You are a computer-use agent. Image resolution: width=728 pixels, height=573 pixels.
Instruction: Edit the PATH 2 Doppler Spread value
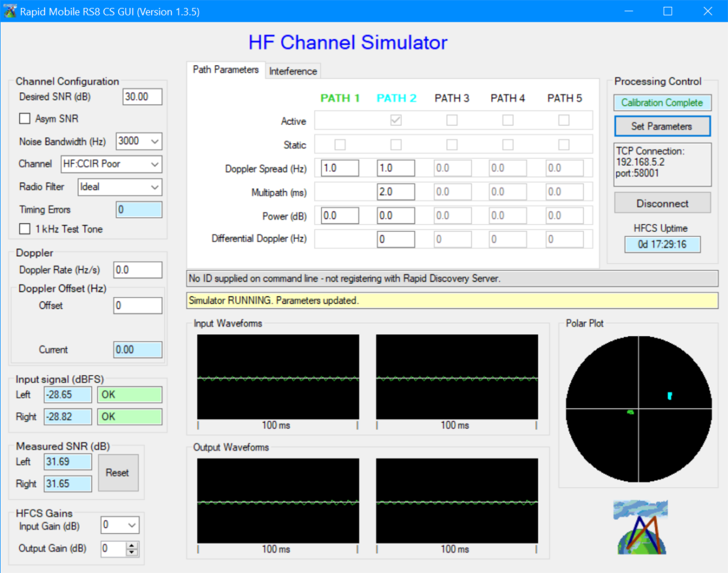[396, 168]
